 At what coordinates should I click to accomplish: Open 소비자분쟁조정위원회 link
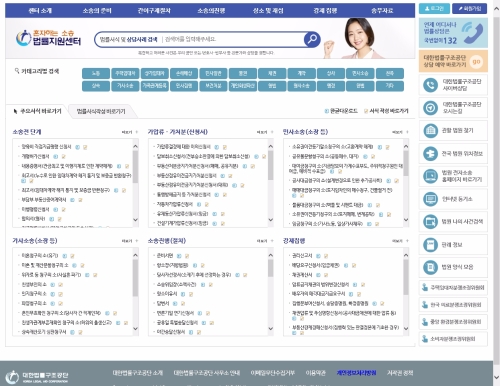[453, 339]
